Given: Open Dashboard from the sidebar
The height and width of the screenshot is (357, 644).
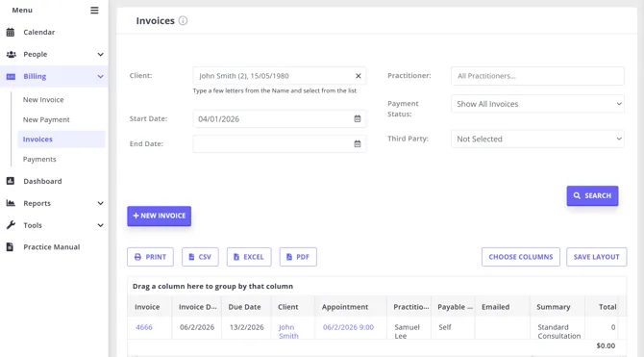Looking at the screenshot, I should [x=42, y=181].
